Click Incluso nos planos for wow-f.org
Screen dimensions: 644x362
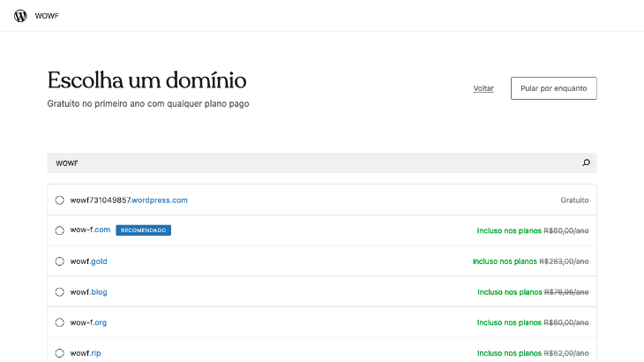coord(509,322)
